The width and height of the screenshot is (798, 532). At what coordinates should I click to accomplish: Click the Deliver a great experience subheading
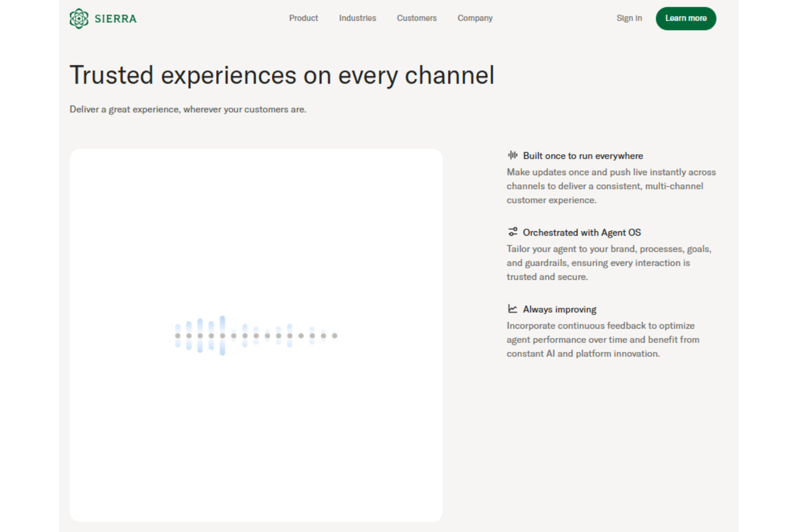coord(188,109)
